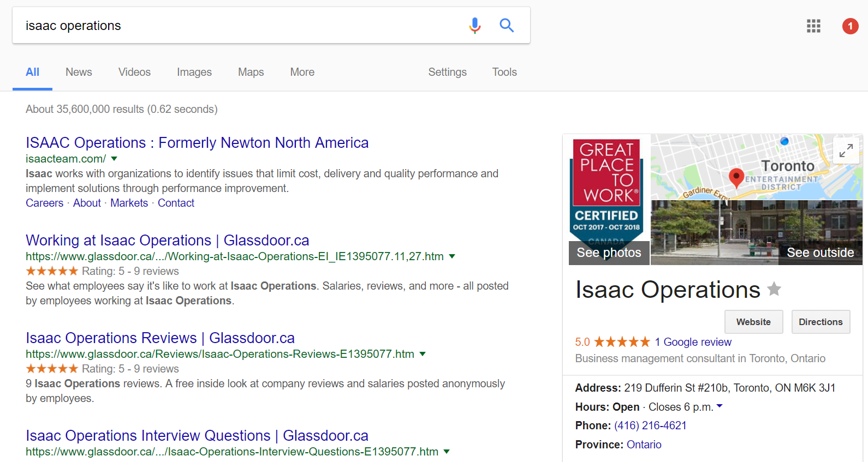Switch to the Images search tab
Image resolution: width=868 pixels, height=462 pixels.
[194, 72]
